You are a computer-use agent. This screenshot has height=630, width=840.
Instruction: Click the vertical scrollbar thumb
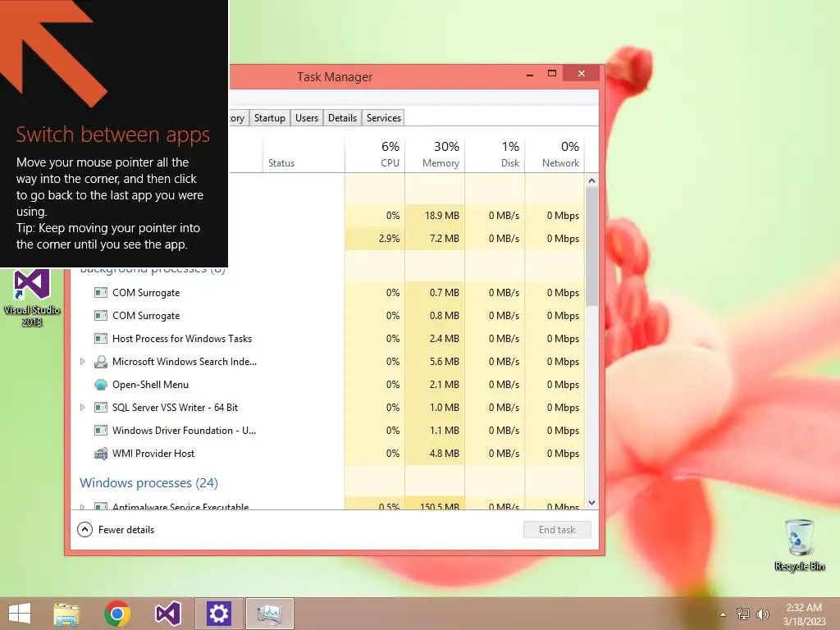coord(592,246)
